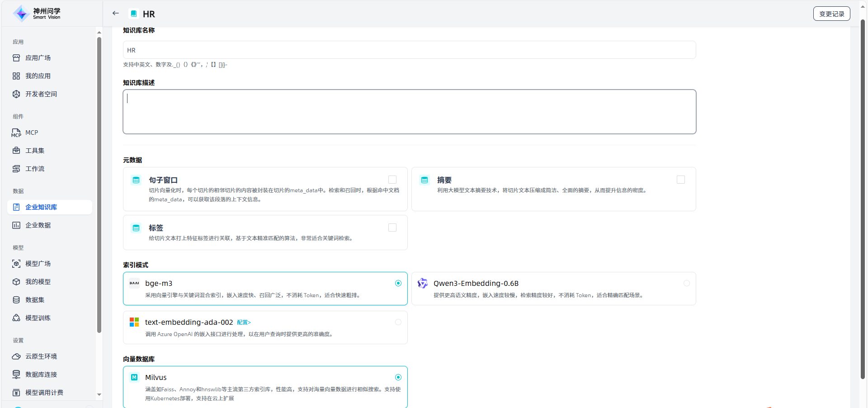Image resolution: width=868 pixels, height=408 pixels.
Task: Open 应用广场 from the sidebar
Action: point(38,58)
